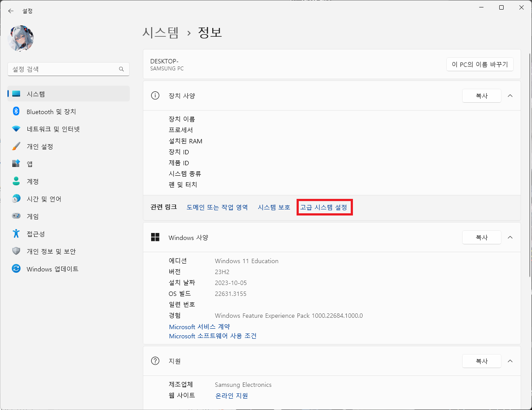Image resolution: width=532 pixels, height=410 pixels.
Task: Click the 2023-10-05 install date
Action: 231,283
